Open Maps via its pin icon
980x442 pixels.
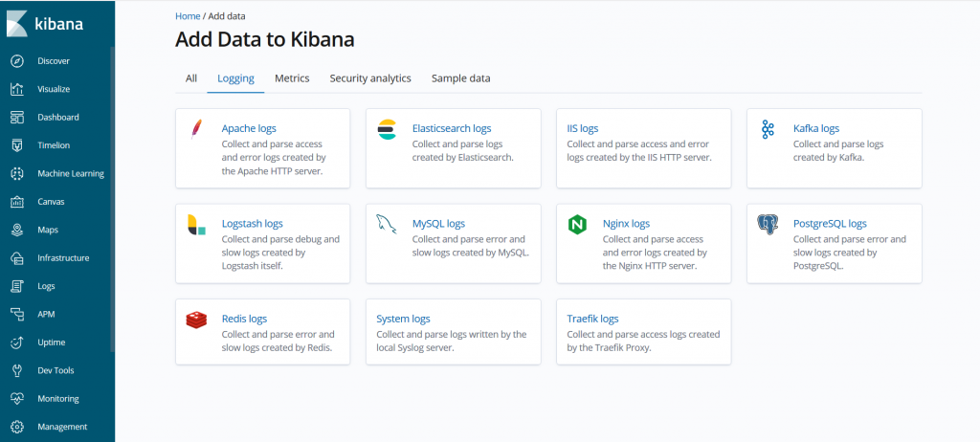(17, 230)
